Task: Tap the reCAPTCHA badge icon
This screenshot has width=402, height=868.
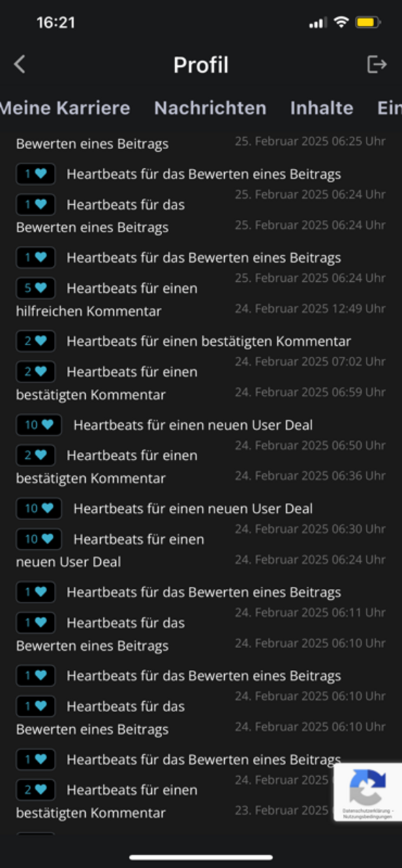Action: tap(368, 787)
